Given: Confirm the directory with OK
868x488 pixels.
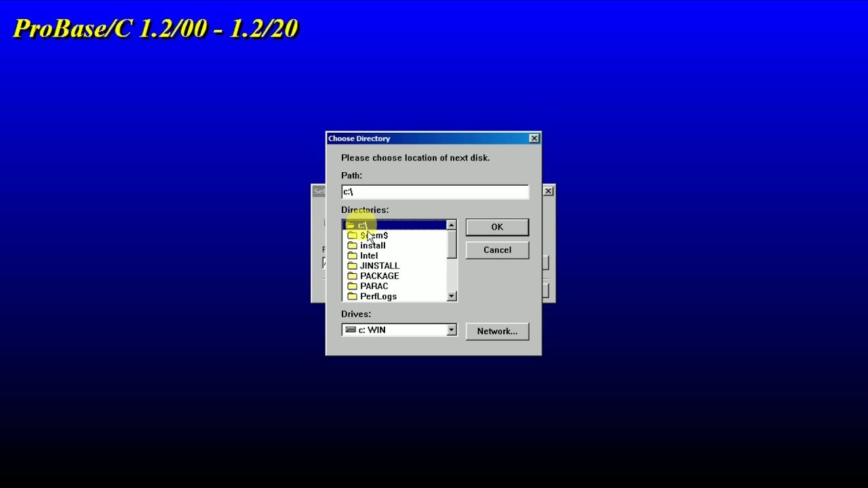Looking at the screenshot, I should 497,227.
